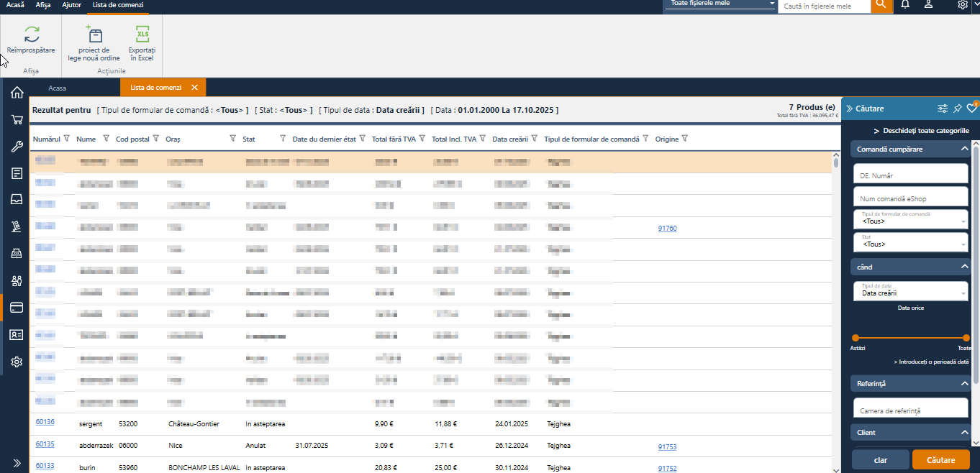
Task: Filter the Cod postal column
Action: click(155, 139)
